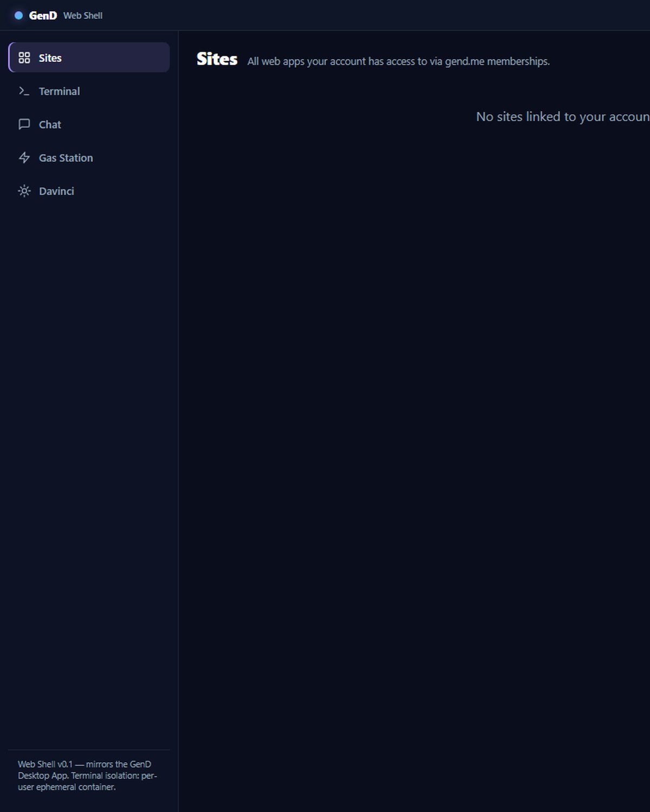This screenshot has width=650, height=812.
Task: Click the Sites page heading
Action: click(x=217, y=59)
